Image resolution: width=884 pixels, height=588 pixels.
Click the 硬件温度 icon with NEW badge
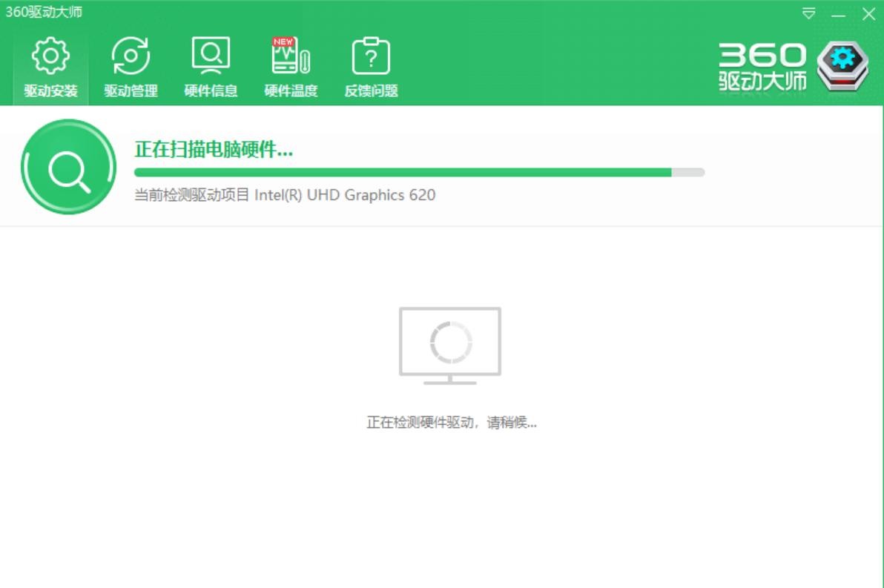click(x=291, y=56)
